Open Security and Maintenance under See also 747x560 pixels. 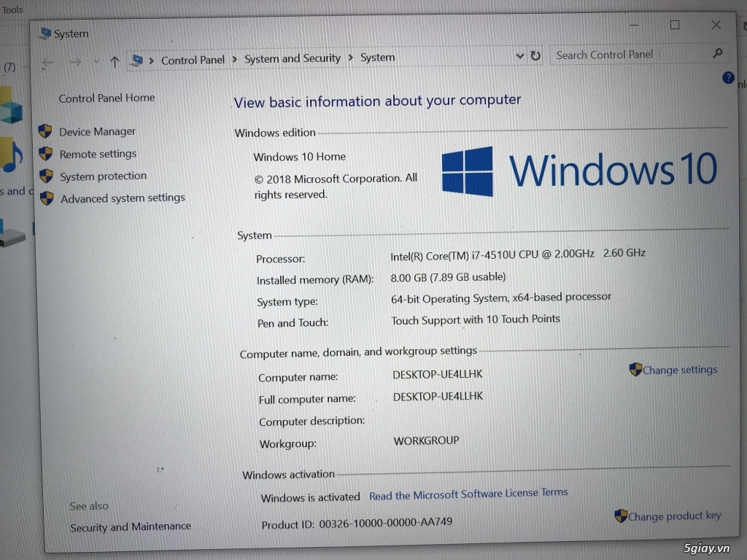pyautogui.click(x=130, y=526)
